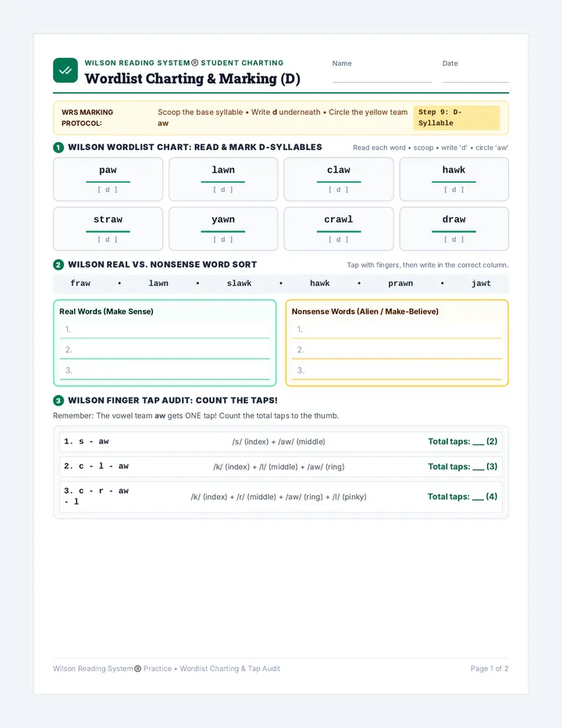
Task: Select the 'Step 9: D-Syllable' badge
Action: [x=456, y=117]
